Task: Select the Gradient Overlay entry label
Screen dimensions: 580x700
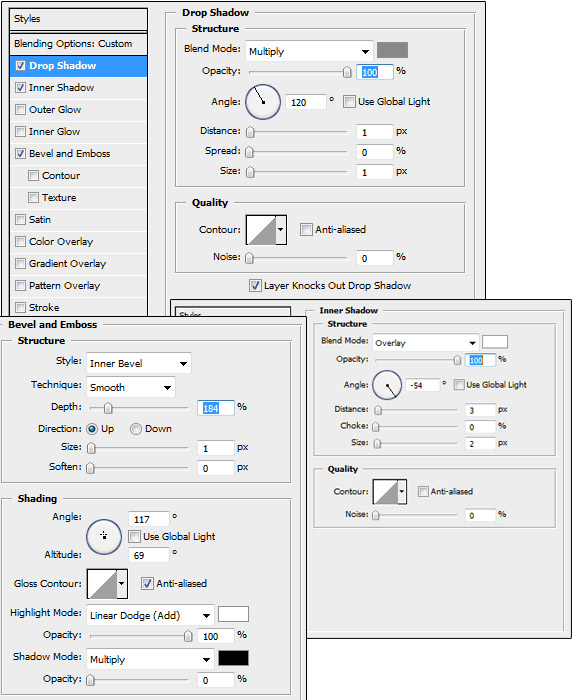Action: [67, 264]
